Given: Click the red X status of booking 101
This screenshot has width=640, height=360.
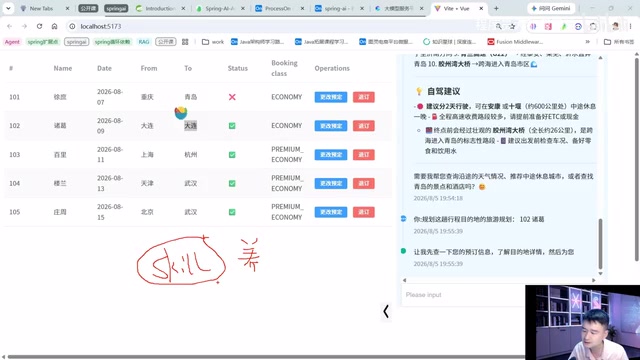Looking at the screenshot, I should point(232,97).
